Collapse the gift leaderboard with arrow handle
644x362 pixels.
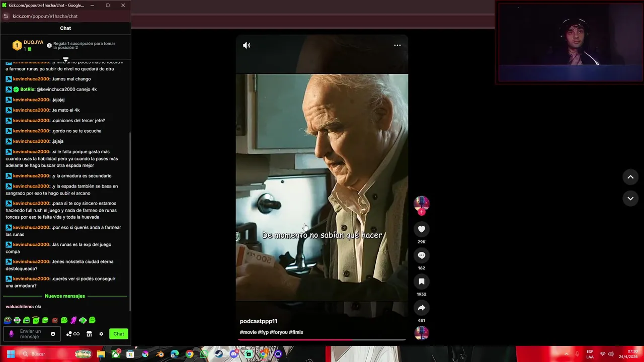tap(65, 59)
